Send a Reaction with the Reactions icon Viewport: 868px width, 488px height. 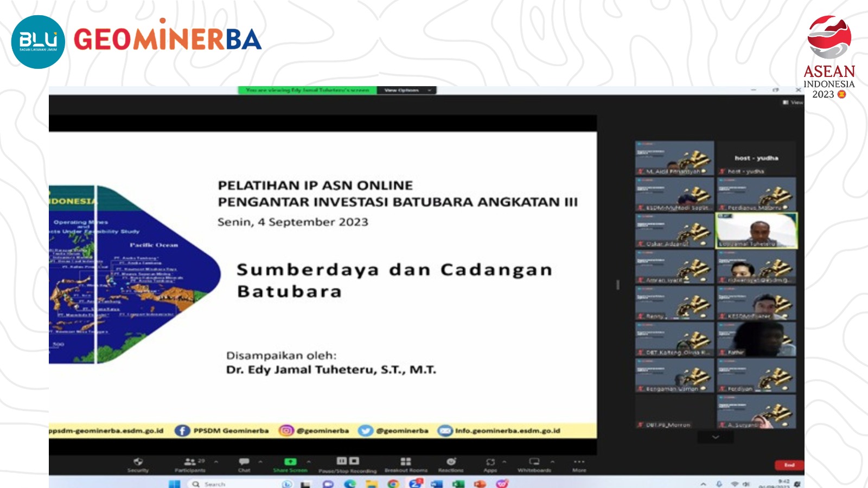(x=450, y=461)
